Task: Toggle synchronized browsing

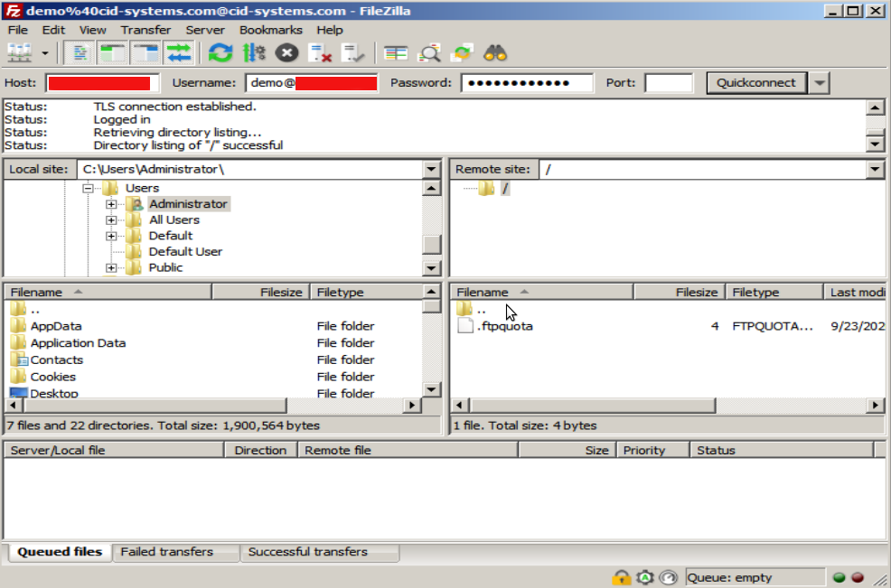Action: (462, 53)
